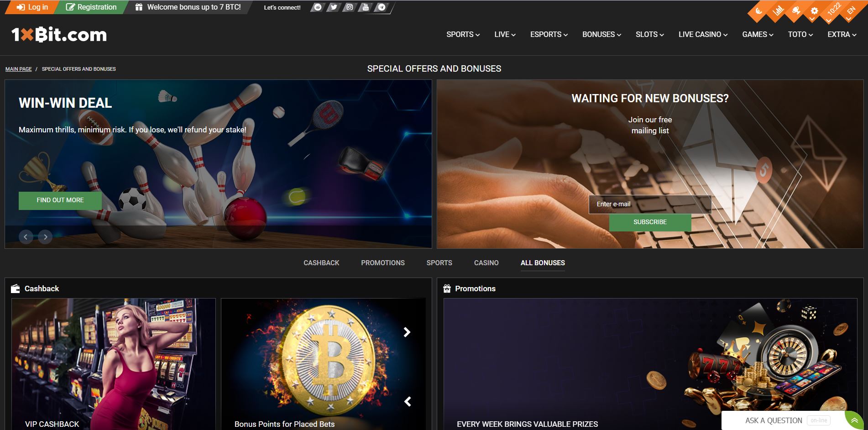Image resolution: width=868 pixels, height=430 pixels.
Task: Open EVERY WEEK BRINGS VALUABLE PRIZES promotion
Action: click(650, 364)
